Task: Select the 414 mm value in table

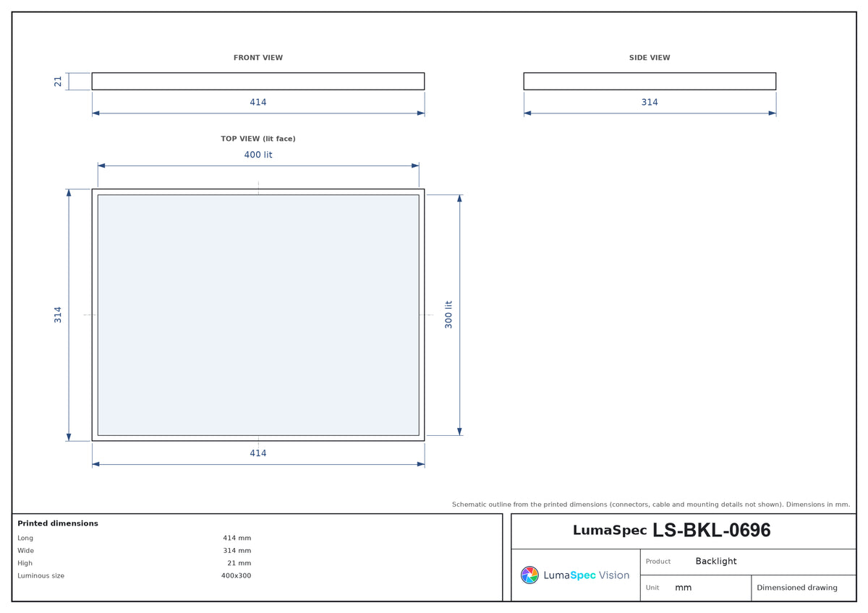Action: (x=237, y=538)
